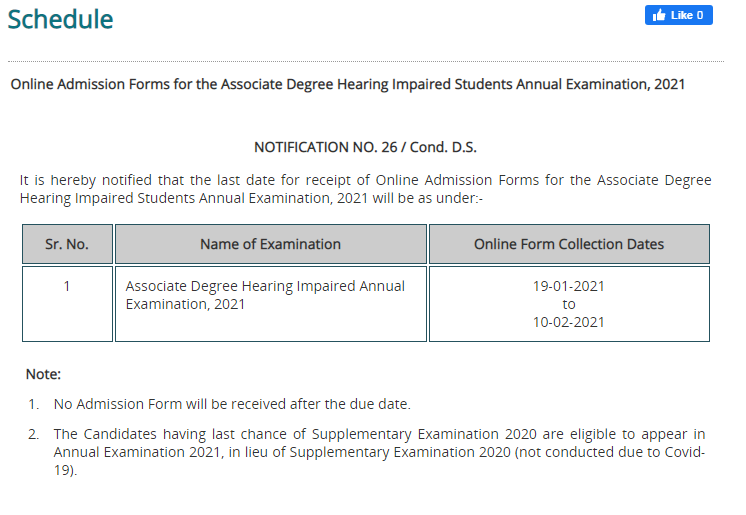746x515 pixels.
Task: Click serial number 1 table cell
Action: (67, 304)
